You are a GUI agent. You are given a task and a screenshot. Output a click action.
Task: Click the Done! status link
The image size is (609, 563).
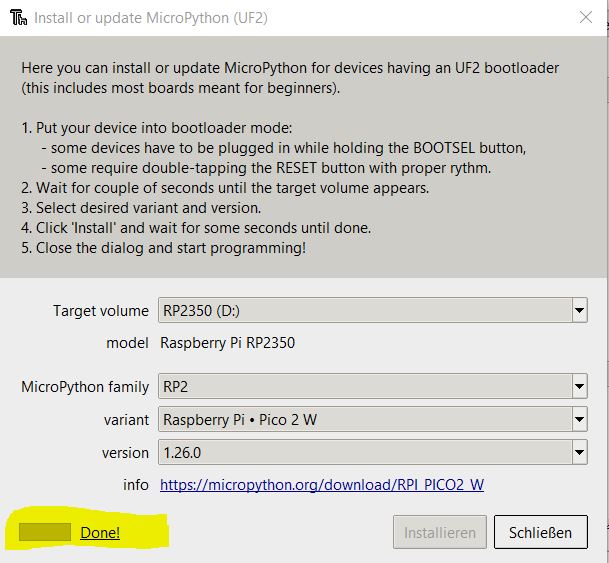[x=100, y=533]
